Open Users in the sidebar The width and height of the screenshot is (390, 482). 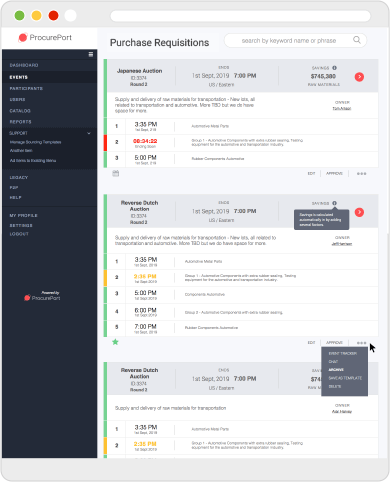coord(17,99)
